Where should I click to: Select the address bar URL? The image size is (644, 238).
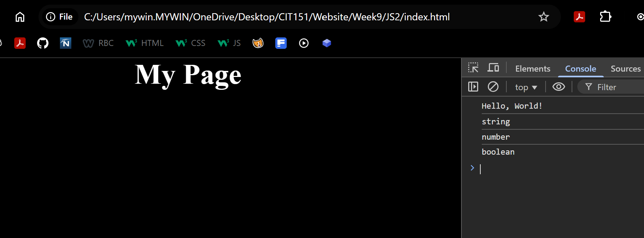point(267,17)
